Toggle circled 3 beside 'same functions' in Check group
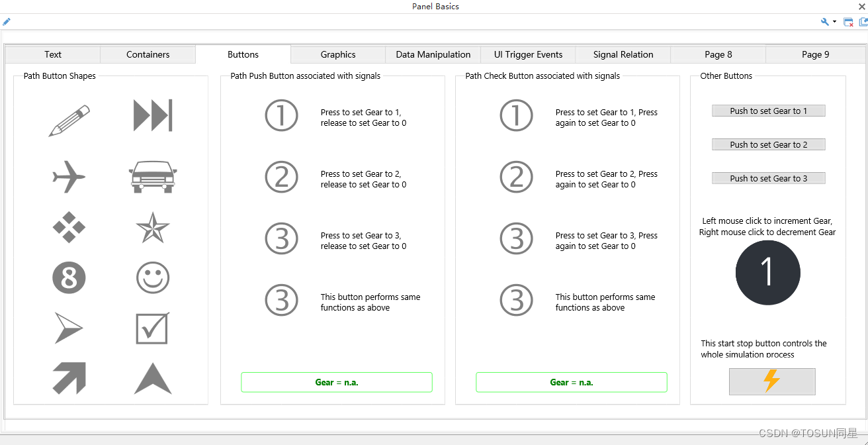 pyautogui.click(x=517, y=301)
